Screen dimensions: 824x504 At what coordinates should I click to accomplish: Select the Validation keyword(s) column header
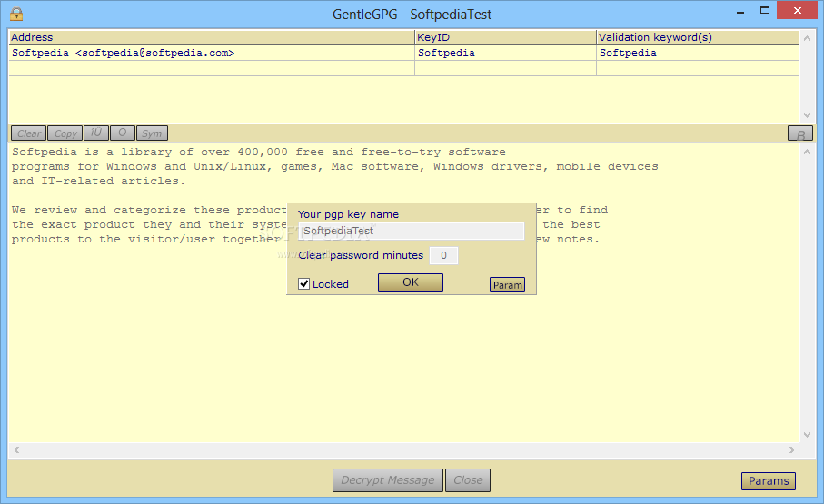tap(698, 37)
